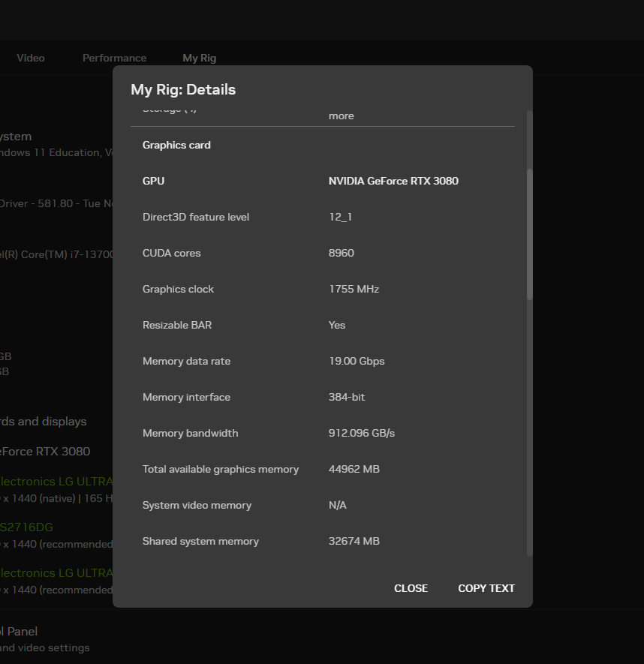Click the Memory interface 384-bit value
Image resolution: width=644 pixels, height=664 pixels.
coord(346,397)
